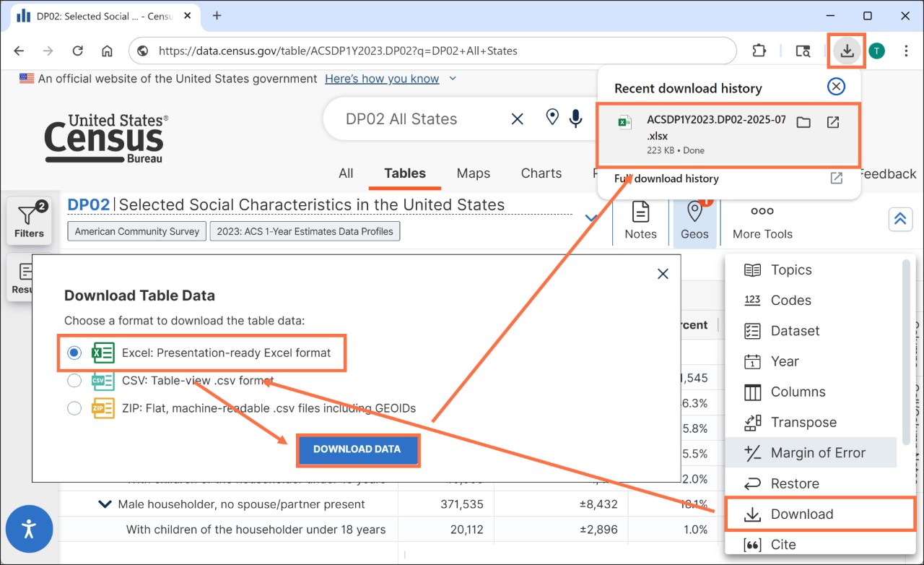Choose Codes from the More Tools menu
The width and height of the screenshot is (924, 565).
812,300
